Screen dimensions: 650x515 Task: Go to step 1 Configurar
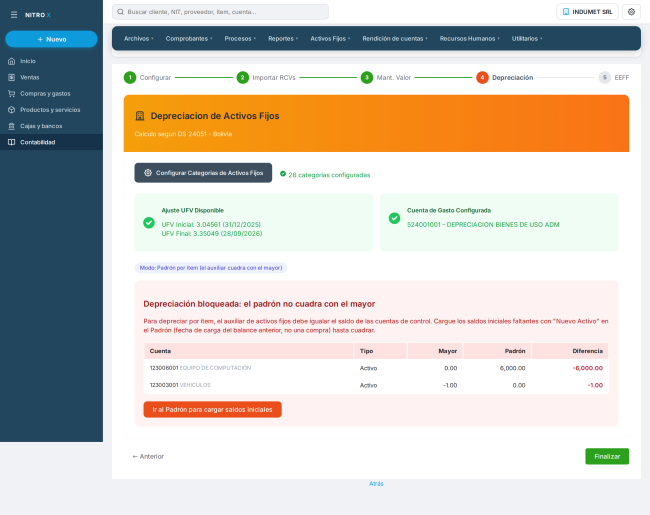click(x=147, y=78)
